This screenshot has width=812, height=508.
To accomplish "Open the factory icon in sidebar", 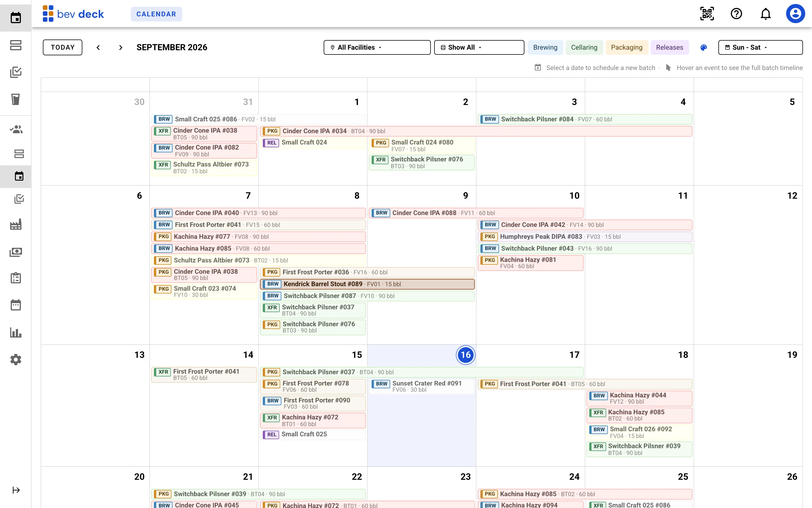I will coord(16,224).
